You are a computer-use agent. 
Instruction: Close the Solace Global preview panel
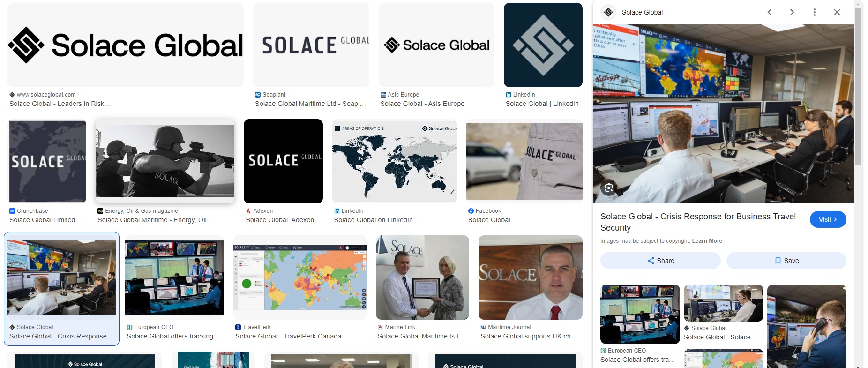(x=837, y=12)
